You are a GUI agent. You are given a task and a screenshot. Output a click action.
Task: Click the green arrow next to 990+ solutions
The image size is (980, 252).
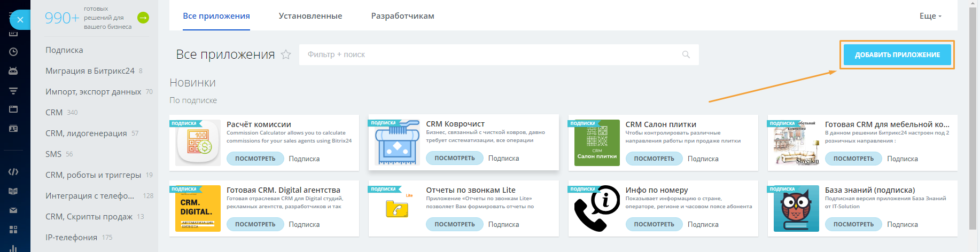click(143, 18)
